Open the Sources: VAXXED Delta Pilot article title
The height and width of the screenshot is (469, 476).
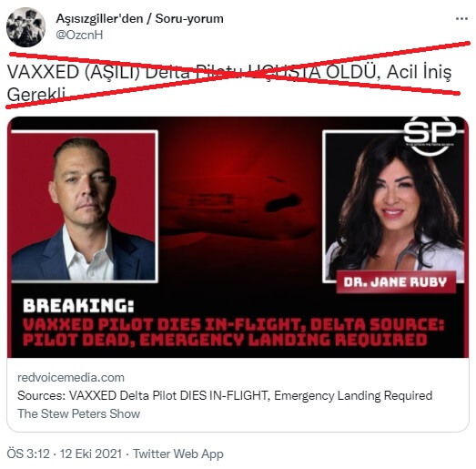[x=225, y=395]
